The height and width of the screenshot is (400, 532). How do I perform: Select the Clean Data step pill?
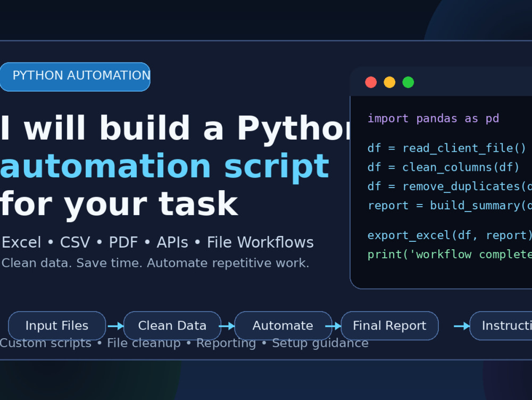coord(172,325)
